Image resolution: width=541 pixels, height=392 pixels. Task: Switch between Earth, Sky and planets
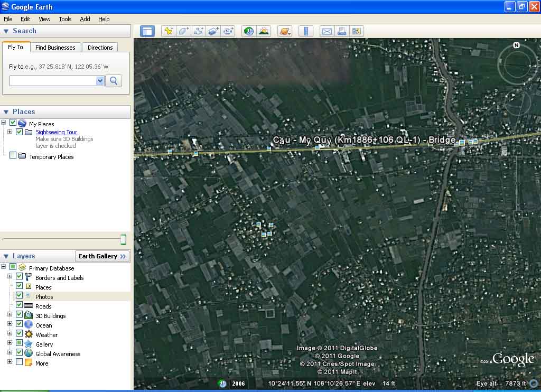(285, 31)
